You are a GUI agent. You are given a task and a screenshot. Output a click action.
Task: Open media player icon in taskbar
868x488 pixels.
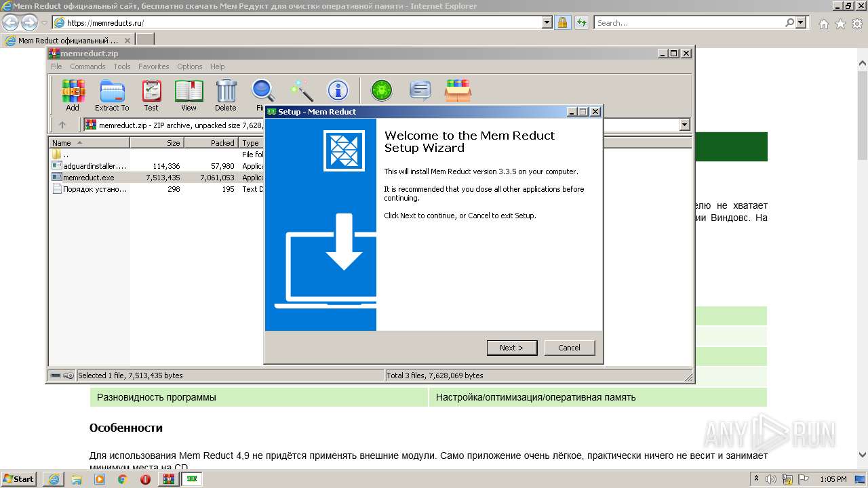click(x=100, y=479)
